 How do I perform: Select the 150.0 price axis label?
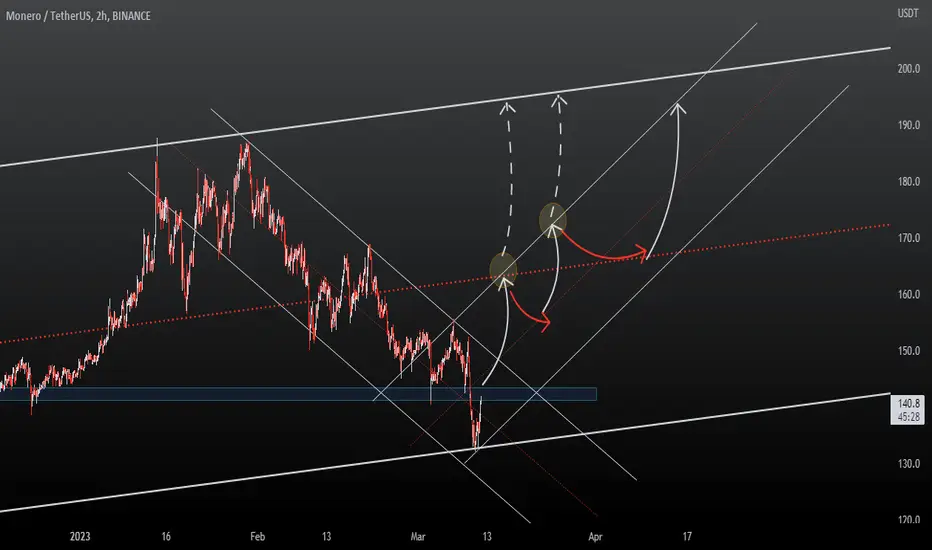909,351
